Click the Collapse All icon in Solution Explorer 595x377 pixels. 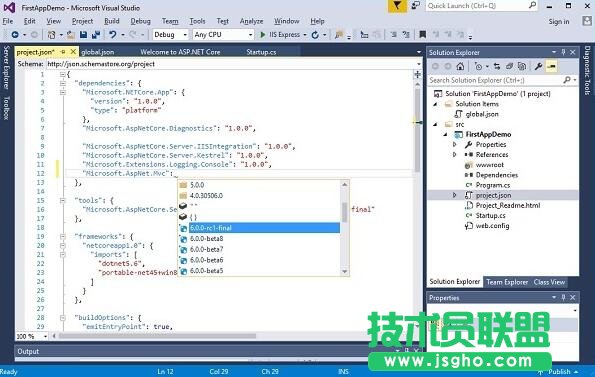point(509,66)
